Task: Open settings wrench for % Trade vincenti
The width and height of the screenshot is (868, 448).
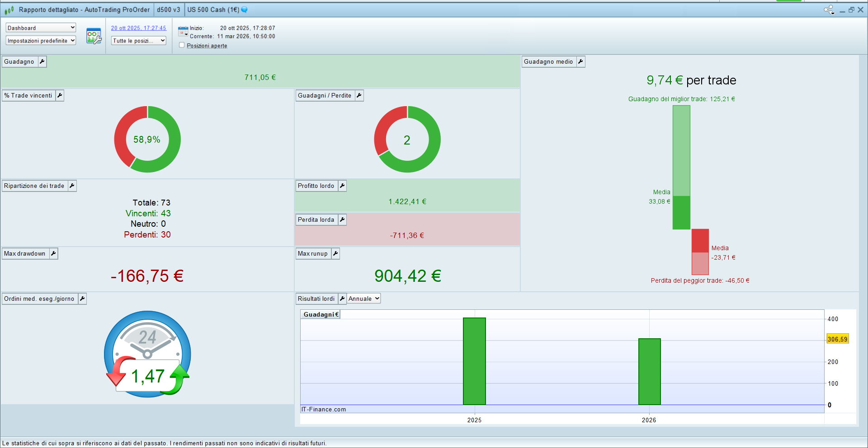Action: coord(60,96)
